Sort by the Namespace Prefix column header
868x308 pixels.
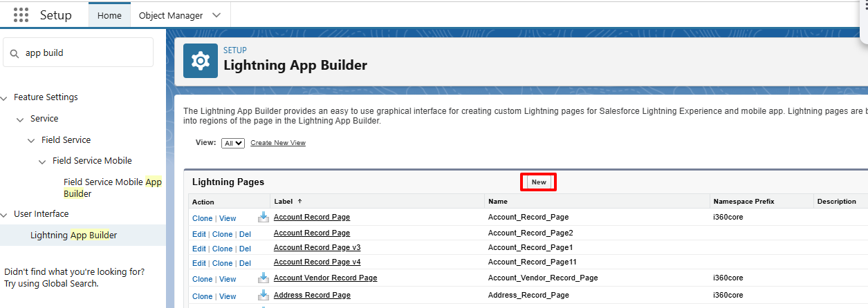click(x=744, y=202)
